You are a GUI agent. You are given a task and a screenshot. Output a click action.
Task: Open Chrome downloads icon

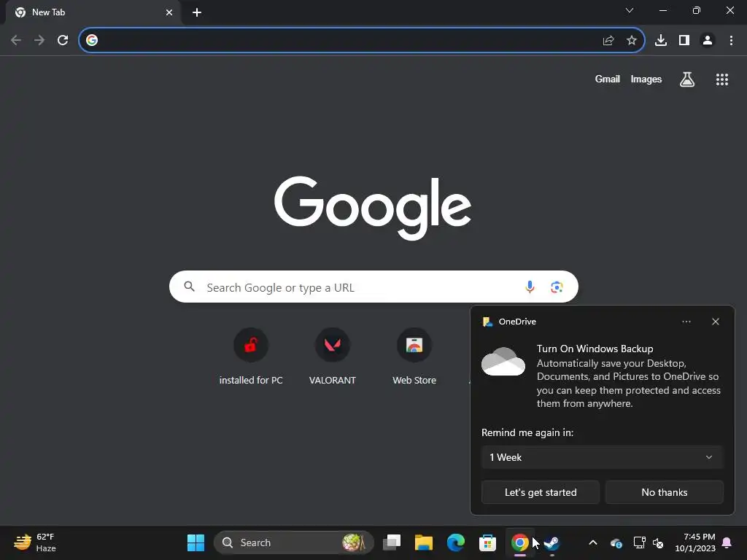pos(661,41)
